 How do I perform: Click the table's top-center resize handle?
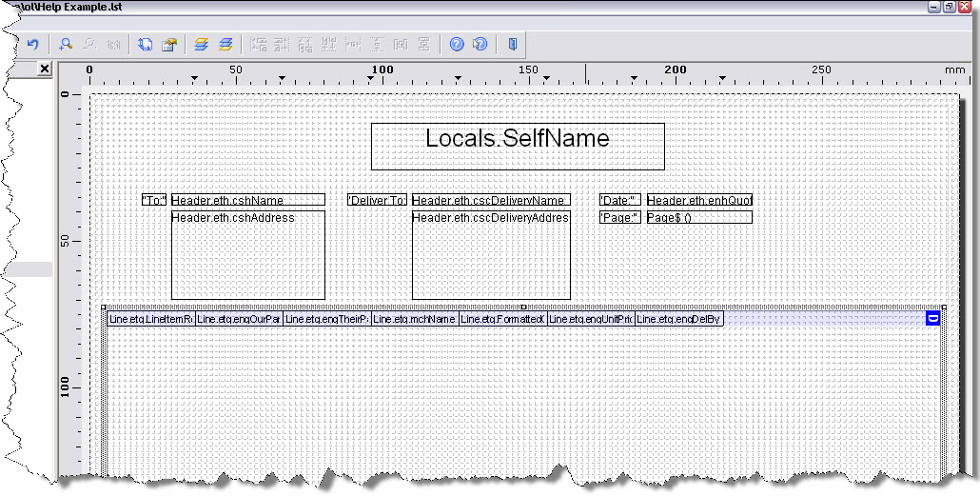[523, 308]
